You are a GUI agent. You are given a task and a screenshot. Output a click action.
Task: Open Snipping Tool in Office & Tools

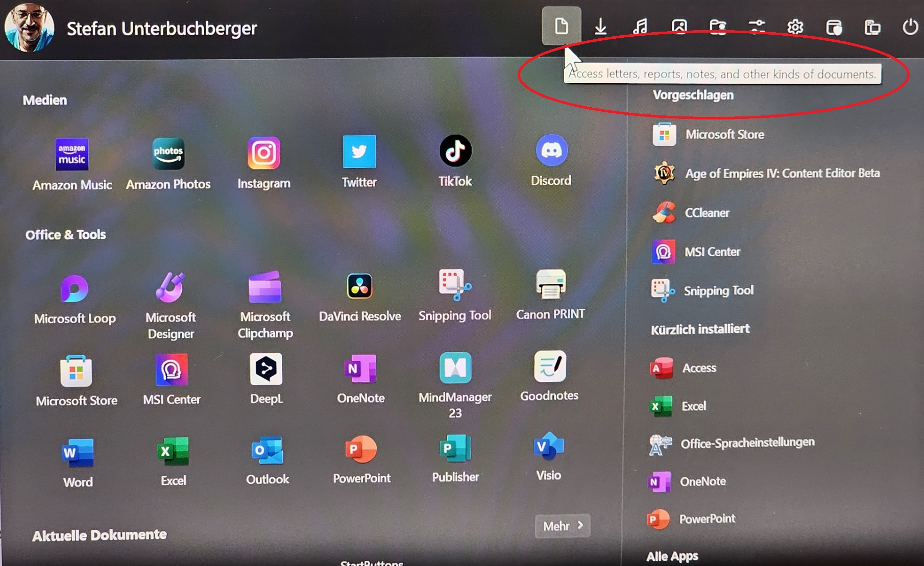[455, 296]
